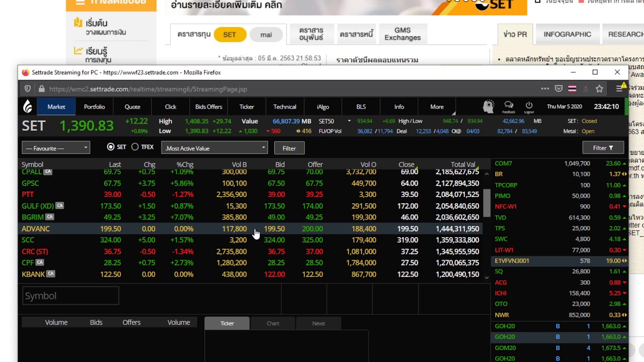644x362 pixels.
Task: Open ข่าว PR tab in background page
Action: (x=515, y=34)
